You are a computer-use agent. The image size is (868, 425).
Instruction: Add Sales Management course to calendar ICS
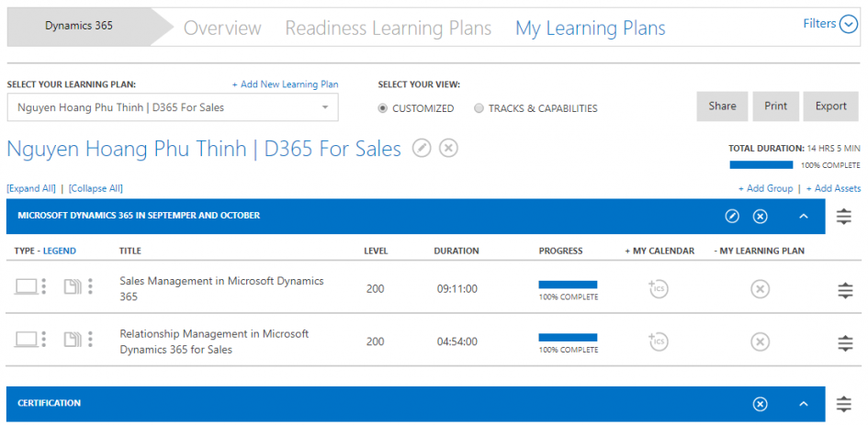(x=658, y=289)
